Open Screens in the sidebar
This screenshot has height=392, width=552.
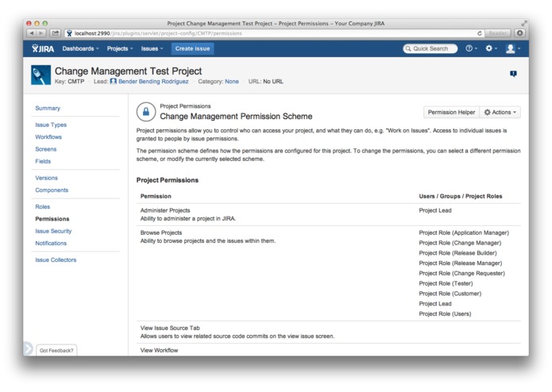(x=46, y=149)
